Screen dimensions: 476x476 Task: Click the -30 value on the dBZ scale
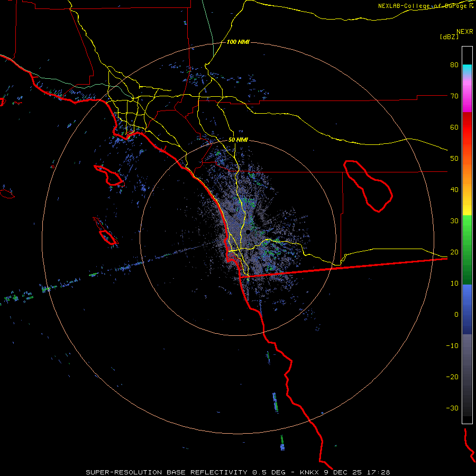[452, 408]
